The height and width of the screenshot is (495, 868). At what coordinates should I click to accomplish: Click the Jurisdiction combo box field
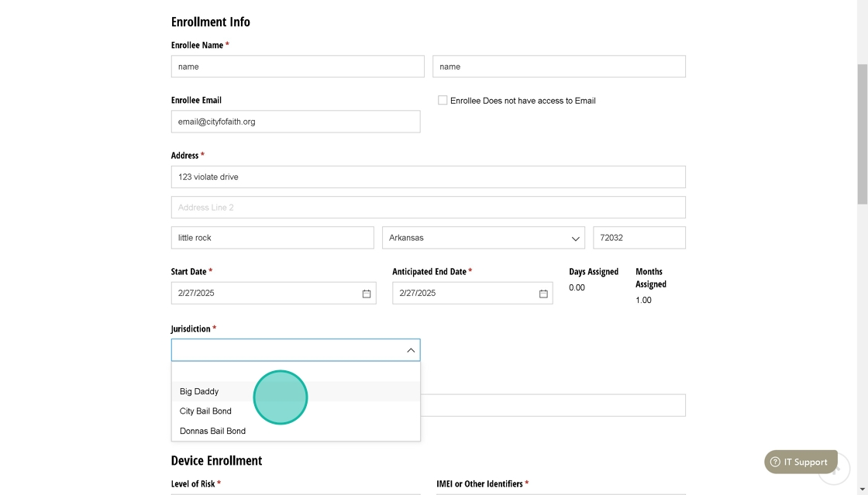tap(295, 350)
